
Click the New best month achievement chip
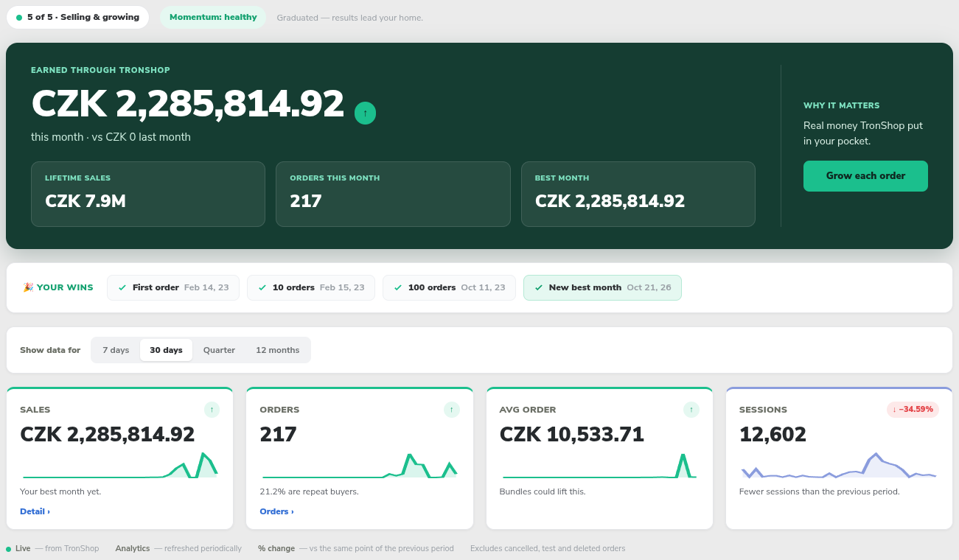(x=602, y=287)
